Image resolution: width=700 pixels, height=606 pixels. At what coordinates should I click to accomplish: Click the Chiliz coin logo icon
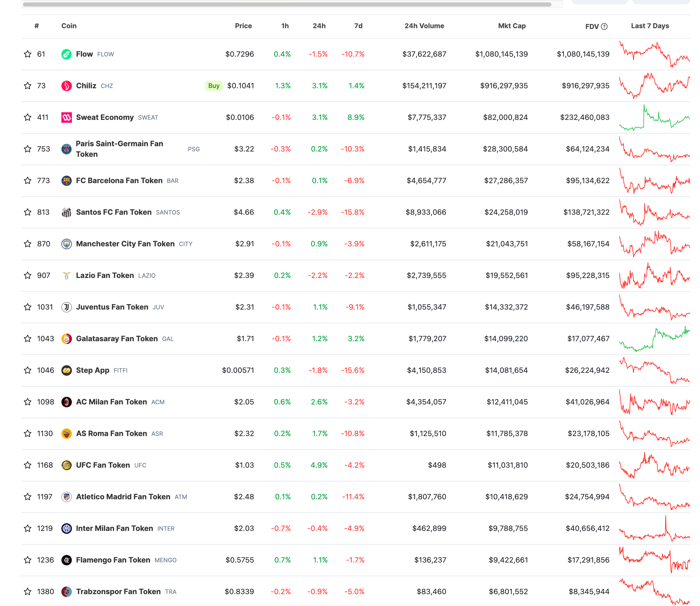click(66, 86)
